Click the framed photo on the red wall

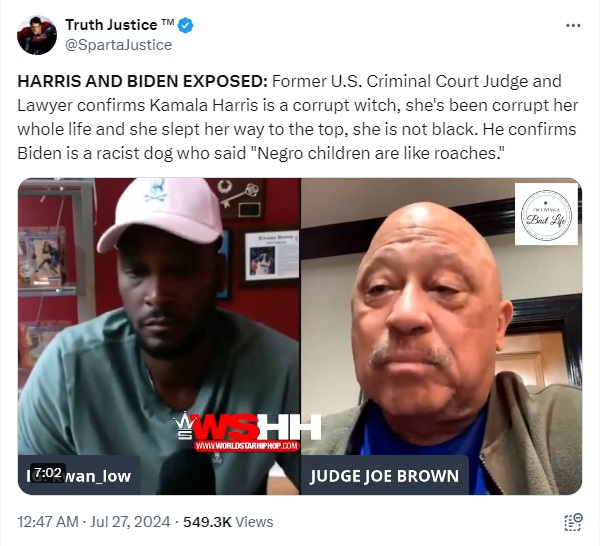(271, 257)
